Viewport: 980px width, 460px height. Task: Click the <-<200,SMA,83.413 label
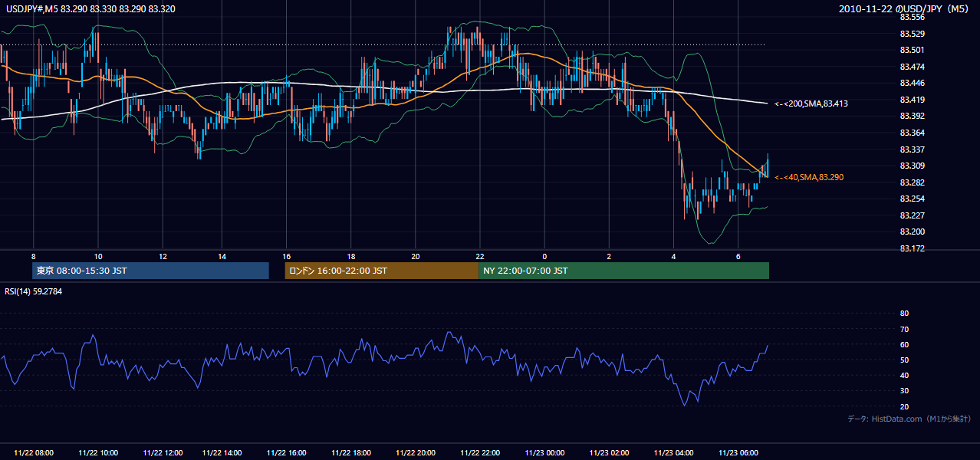click(811, 103)
